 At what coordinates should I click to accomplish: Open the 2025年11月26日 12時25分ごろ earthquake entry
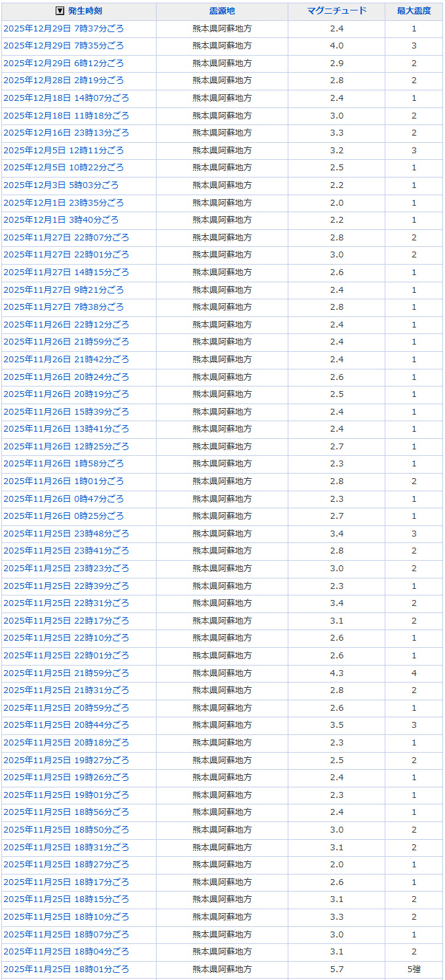pyautogui.click(x=66, y=446)
